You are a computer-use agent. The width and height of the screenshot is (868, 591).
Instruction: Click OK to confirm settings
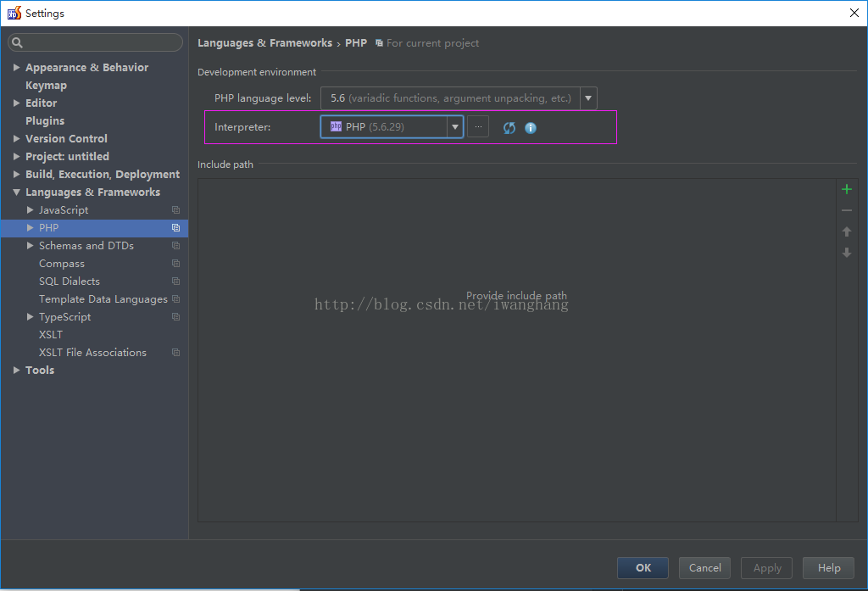[x=643, y=568]
